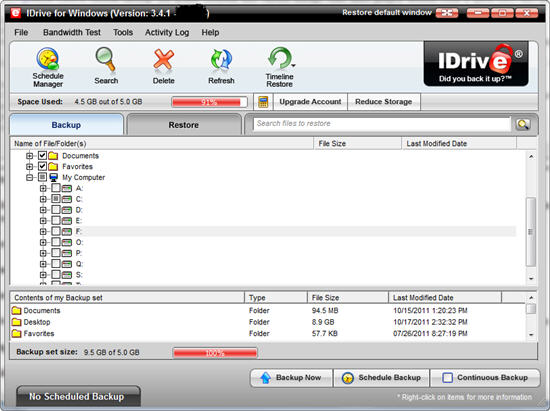Click the Favorites folder icon in tree

53,167
